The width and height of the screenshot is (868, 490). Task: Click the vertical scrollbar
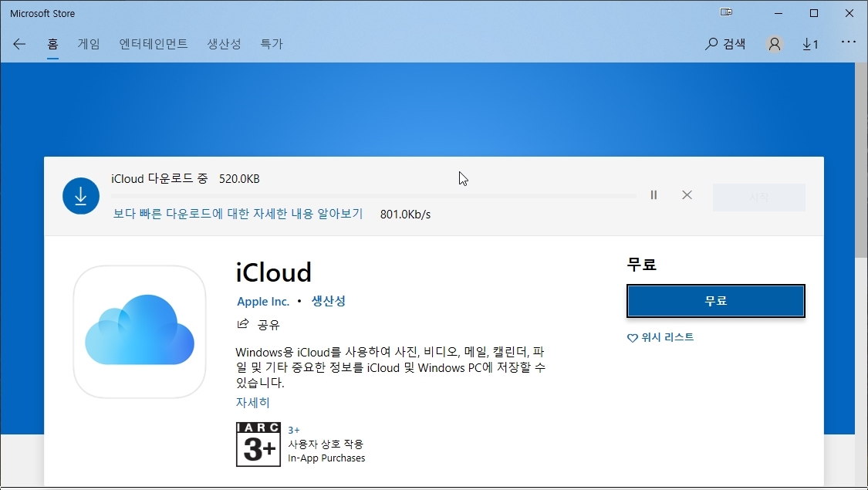[x=861, y=161]
